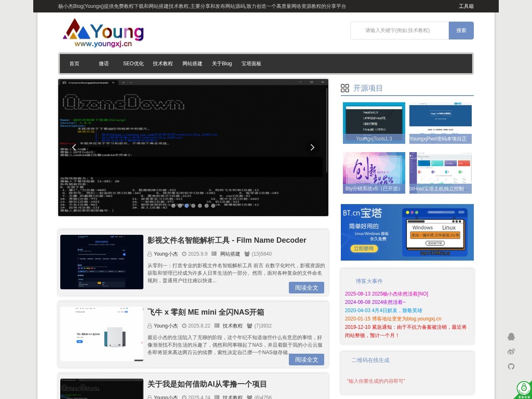Click 阅读全文 for Film Name Decoder post
Viewport: 532px width, 399px height.
pyautogui.click(x=306, y=288)
